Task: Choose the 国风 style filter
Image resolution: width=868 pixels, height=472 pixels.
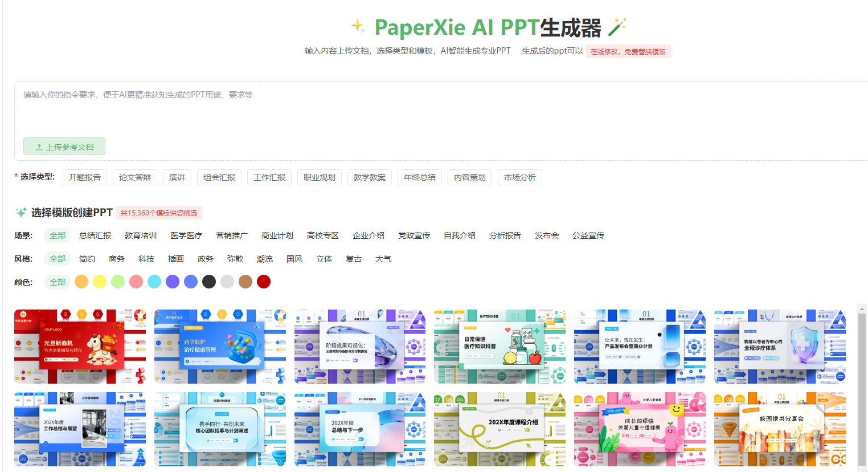Action: coord(294,259)
